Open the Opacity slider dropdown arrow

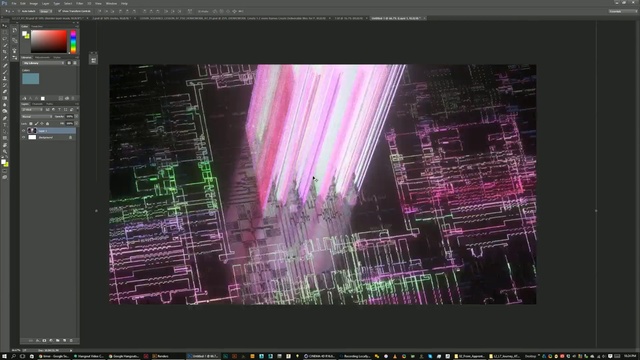click(x=76, y=117)
